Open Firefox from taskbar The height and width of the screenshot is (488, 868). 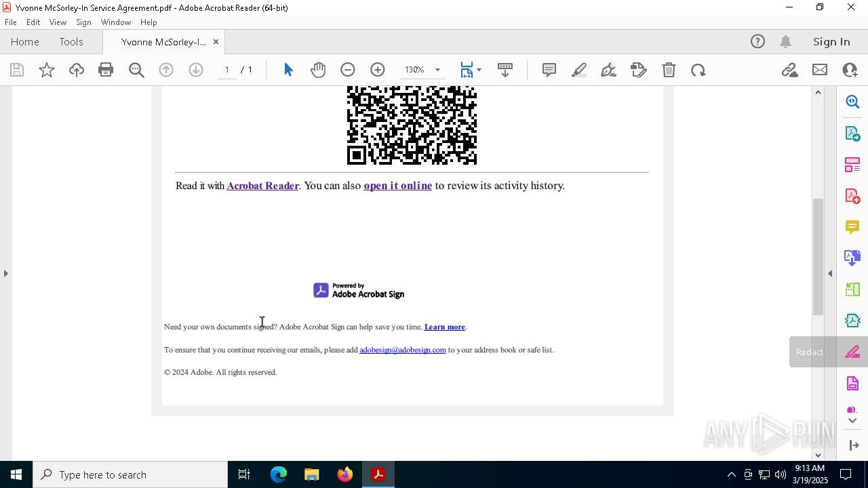click(x=344, y=474)
